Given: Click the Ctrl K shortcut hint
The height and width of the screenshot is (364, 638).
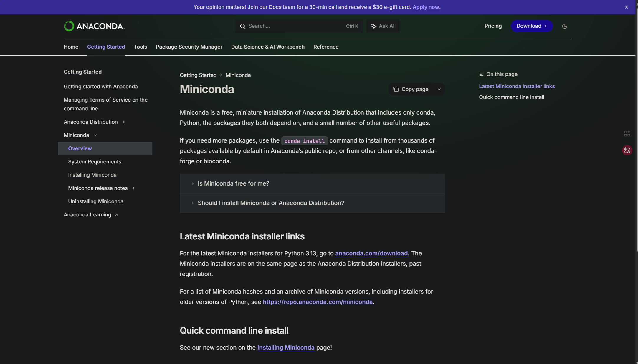Looking at the screenshot, I should (352, 26).
